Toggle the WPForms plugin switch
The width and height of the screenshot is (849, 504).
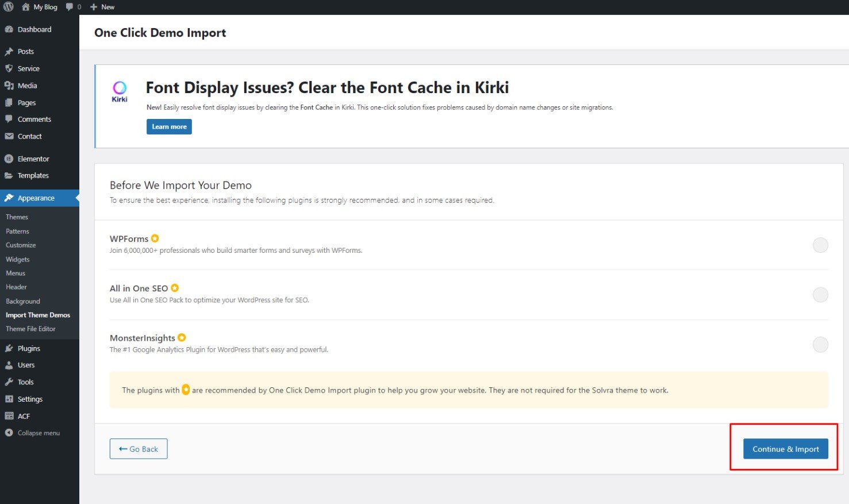point(820,245)
